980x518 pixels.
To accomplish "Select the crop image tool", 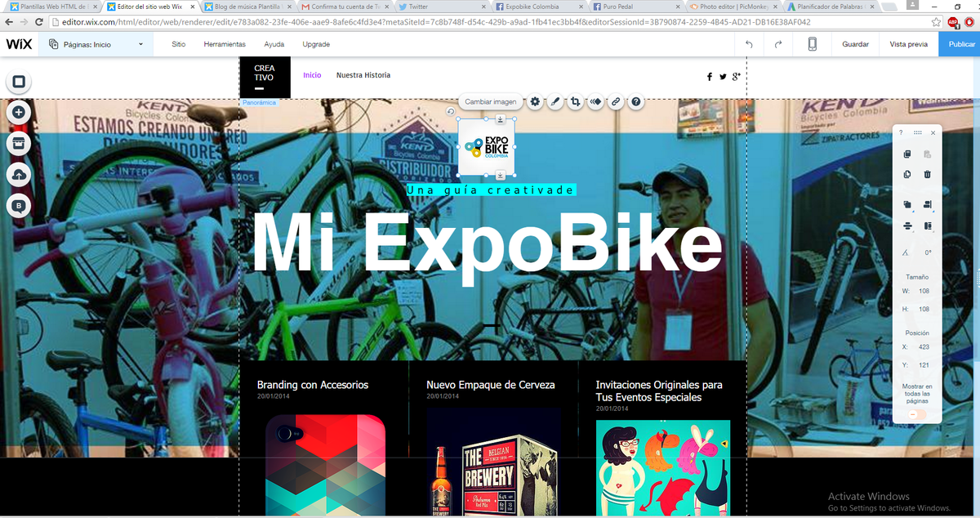I will tap(576, 102).
